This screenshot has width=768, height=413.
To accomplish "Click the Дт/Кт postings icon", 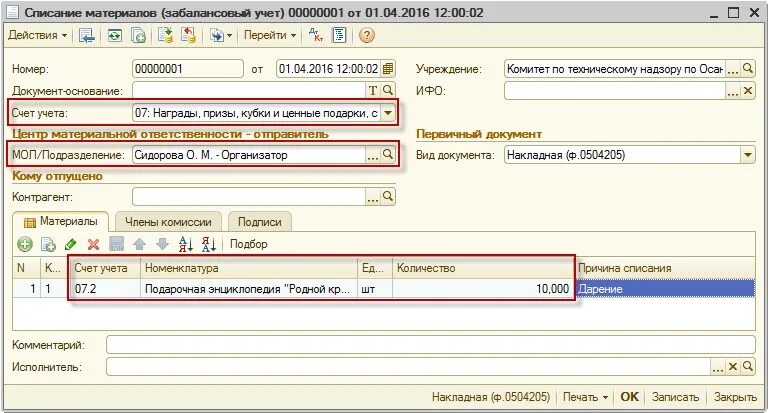I will (x=316, y=35).
